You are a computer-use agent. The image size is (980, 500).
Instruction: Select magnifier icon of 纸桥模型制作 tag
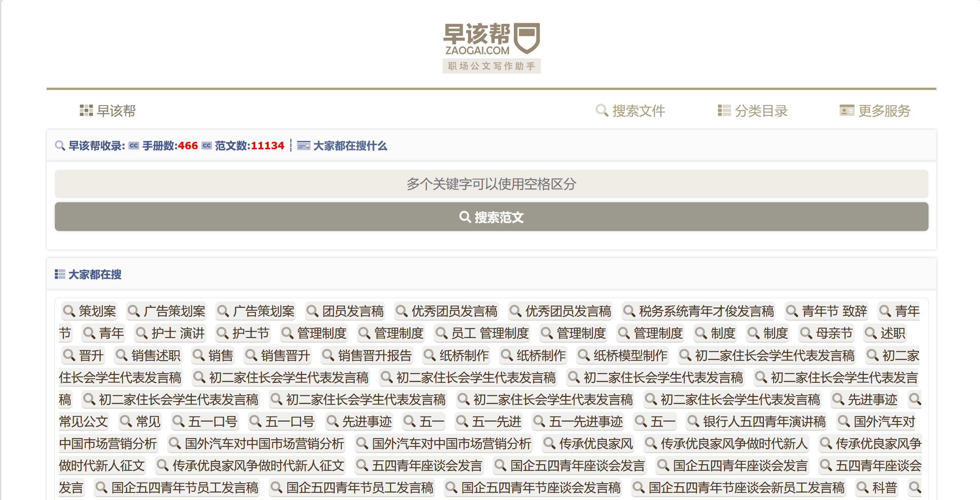point(584,355)
